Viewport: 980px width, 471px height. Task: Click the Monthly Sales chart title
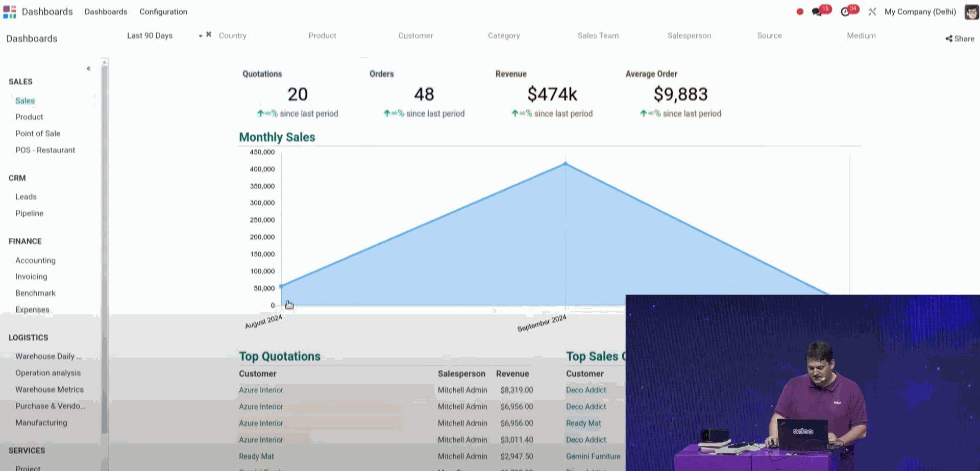277,137
